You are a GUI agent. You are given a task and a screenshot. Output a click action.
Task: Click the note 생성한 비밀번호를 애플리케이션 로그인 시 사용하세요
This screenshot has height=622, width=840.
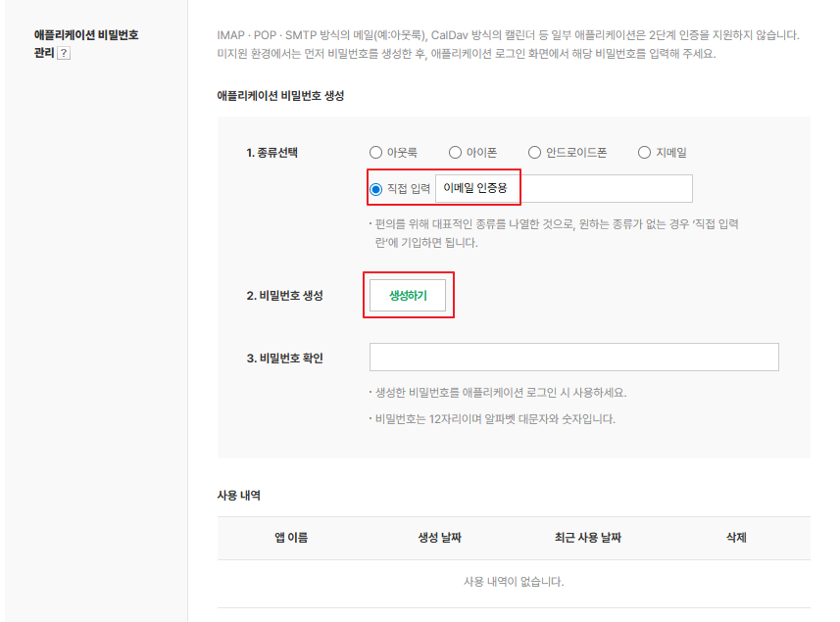[x=498, y=393]
